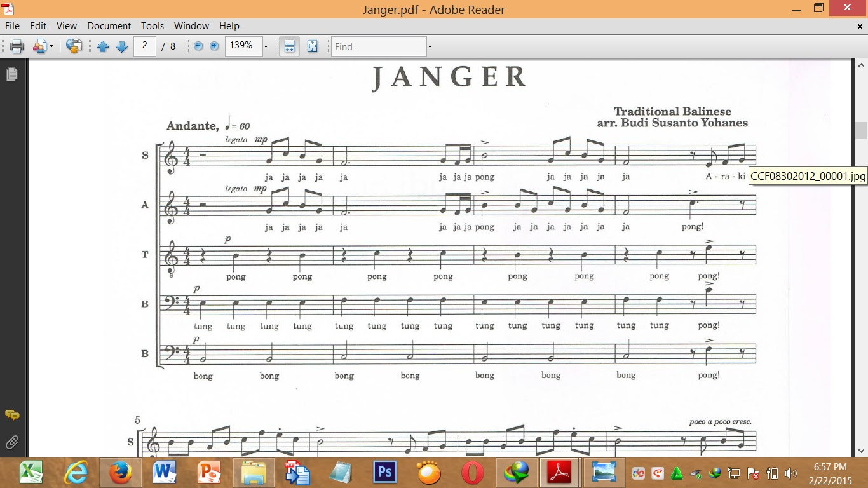
Task: Open PowerPoint from the taskbar
Action: (x=209, y=472)
